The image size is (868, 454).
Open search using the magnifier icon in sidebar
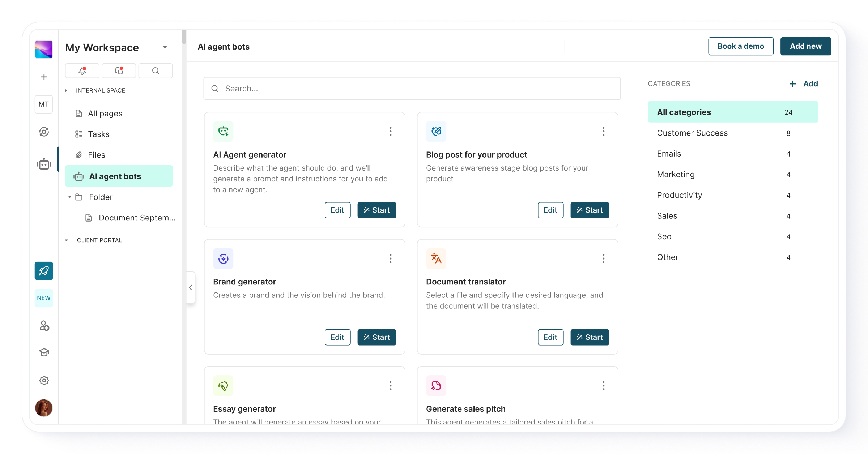156,70
